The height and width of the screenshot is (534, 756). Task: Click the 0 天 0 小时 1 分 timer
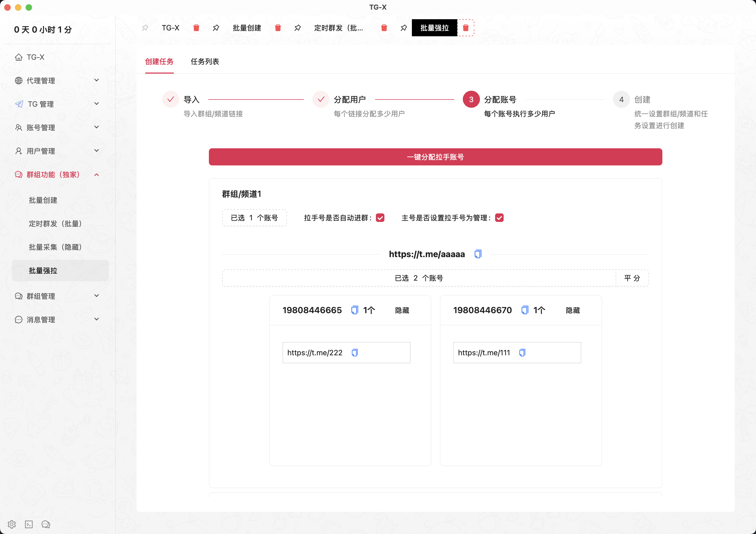click(43, 30)
